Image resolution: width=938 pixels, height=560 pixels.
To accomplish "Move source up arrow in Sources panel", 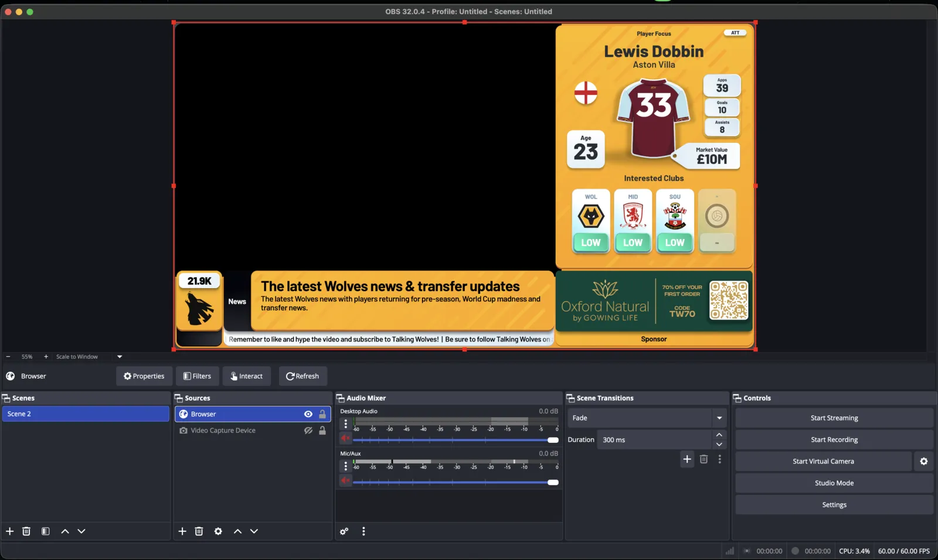I will tap(237, 531).
